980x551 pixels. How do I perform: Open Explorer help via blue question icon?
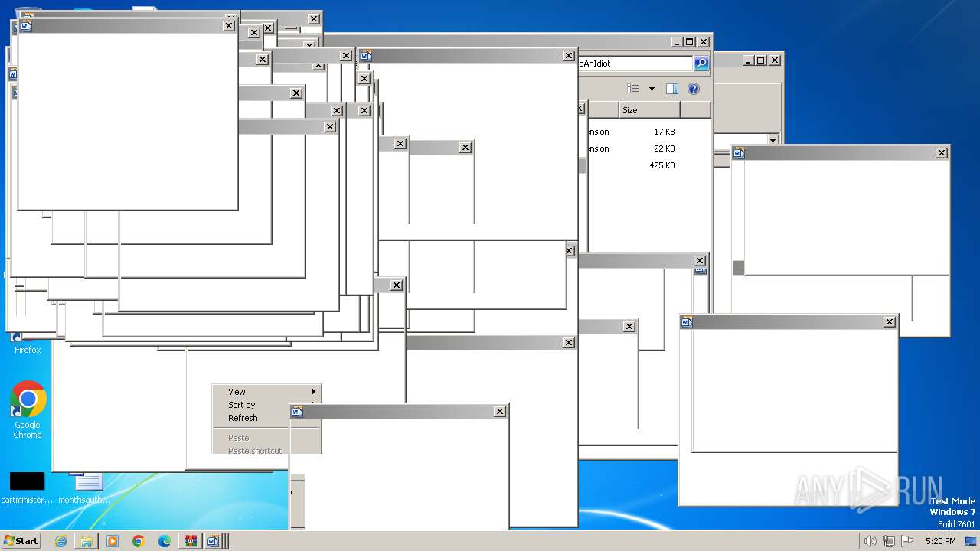(x=694, y=89)
